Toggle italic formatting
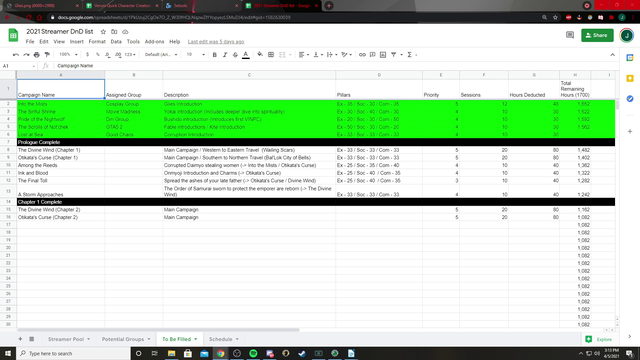640x360 pixels. click(x=224, y=55)
